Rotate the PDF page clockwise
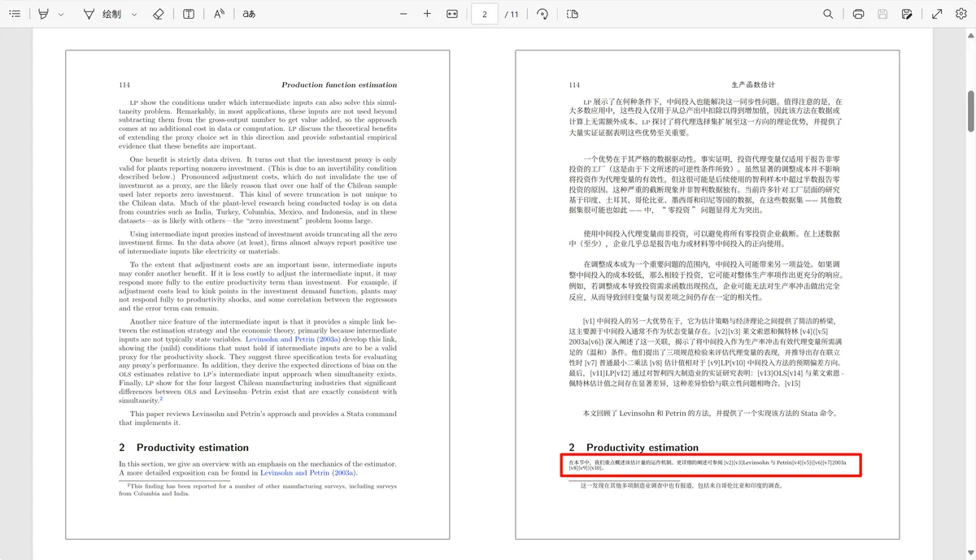The height and width of the screenshot is (560, 976). click(542, 14)
